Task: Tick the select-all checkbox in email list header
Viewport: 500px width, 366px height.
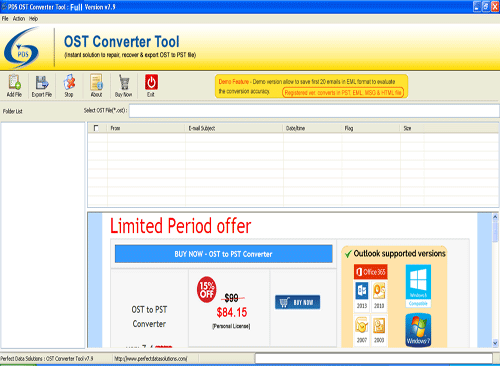Action: 96,128
